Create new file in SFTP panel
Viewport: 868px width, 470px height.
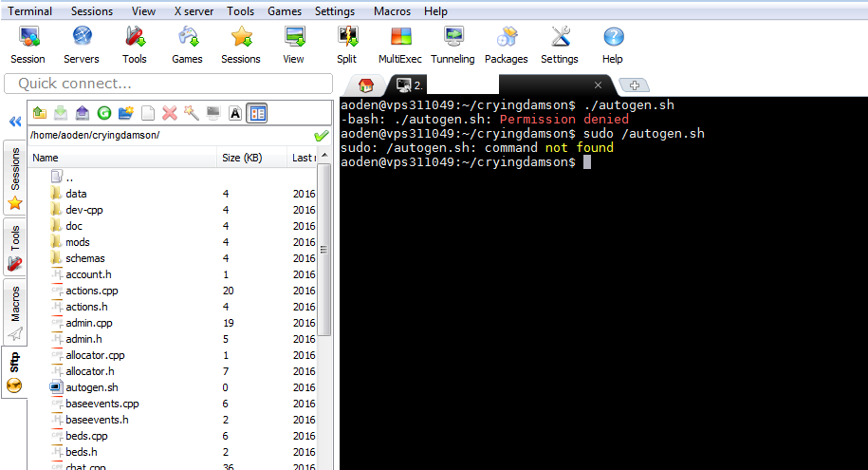pyautogui.click(x=148, y=113)
